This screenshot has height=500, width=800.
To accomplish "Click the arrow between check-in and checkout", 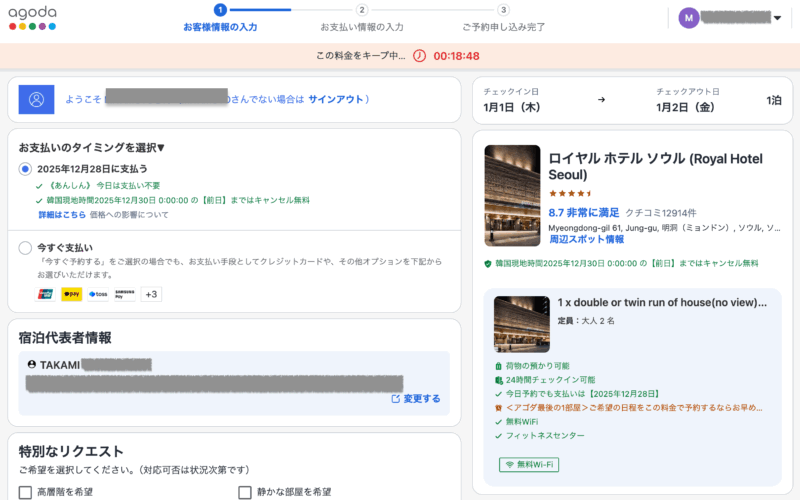I will point(602,99).
